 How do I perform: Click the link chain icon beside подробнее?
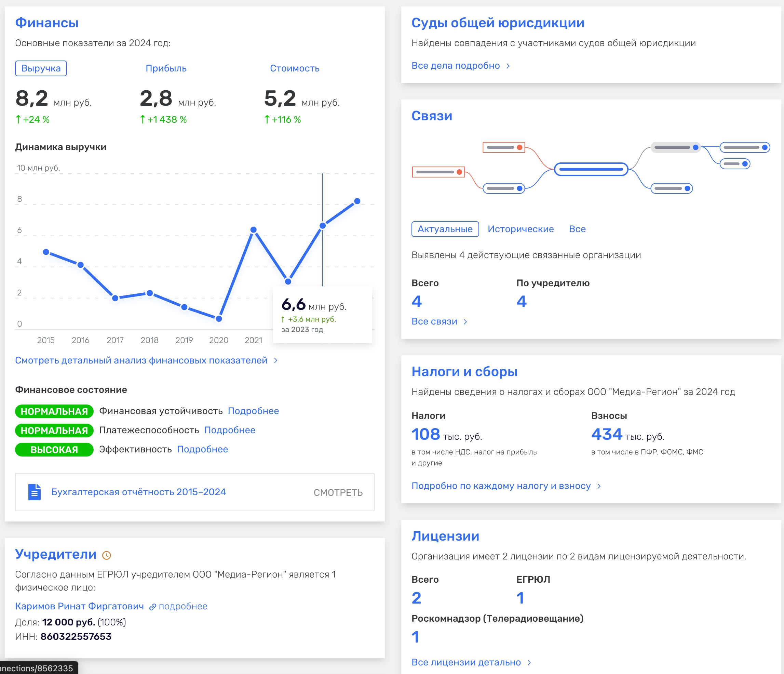[x=152, y=607]
